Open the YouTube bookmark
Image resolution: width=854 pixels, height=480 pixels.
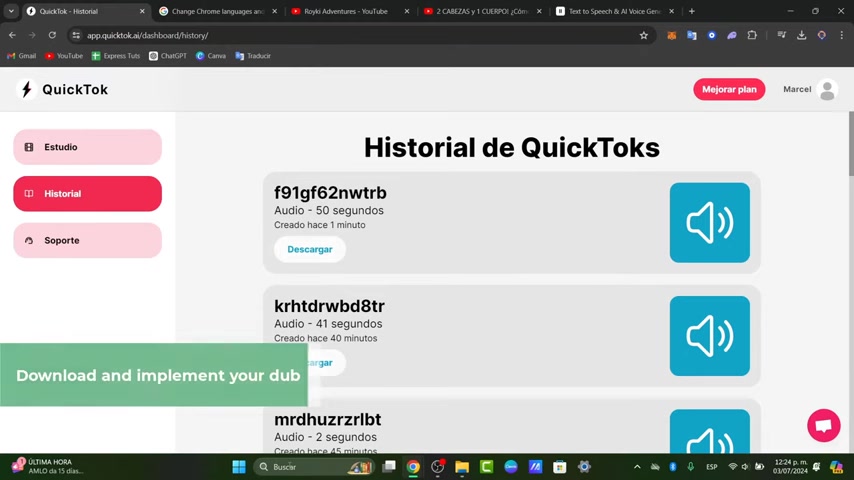coord(64,56)
